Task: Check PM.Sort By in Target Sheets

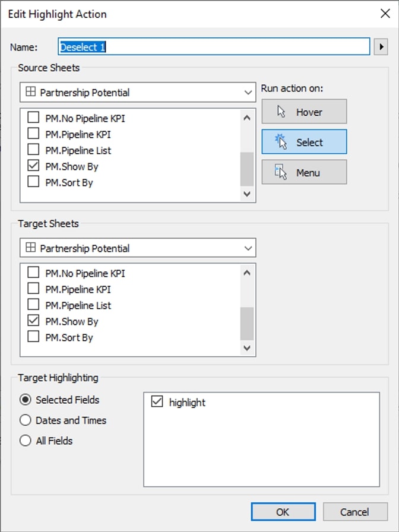Action: coord(33,337)
